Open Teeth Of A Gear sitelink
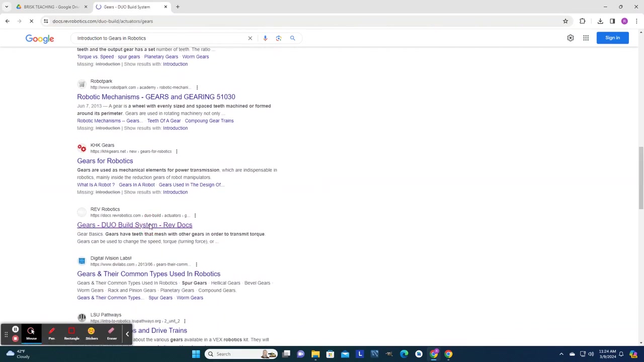 (164, 121)
